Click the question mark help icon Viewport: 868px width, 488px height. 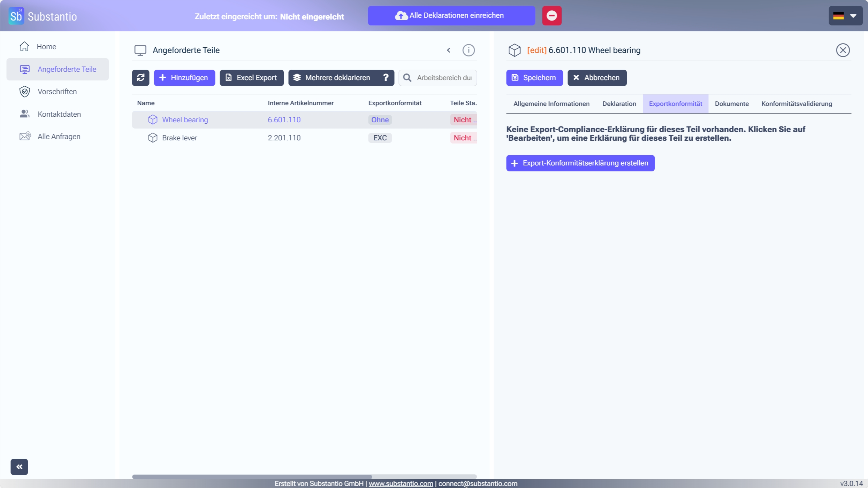click(386, 78)
